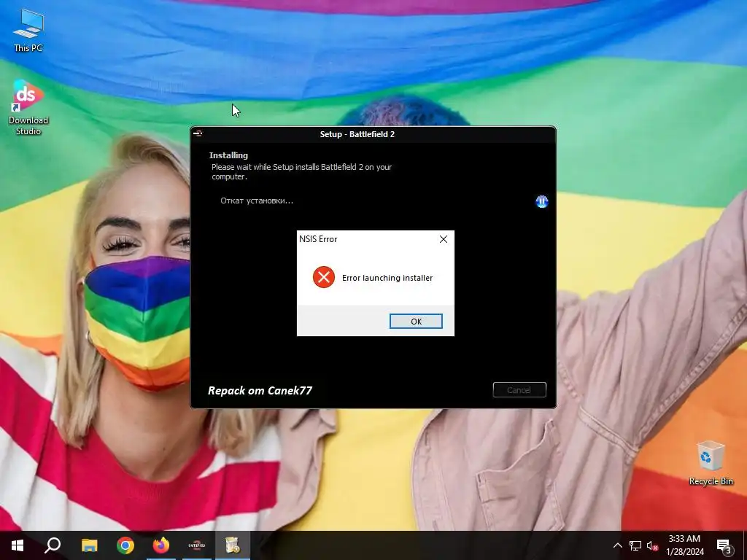
Task: Click the muted volume tray icon
Action: pyautogui.click(x=652, y=545)
